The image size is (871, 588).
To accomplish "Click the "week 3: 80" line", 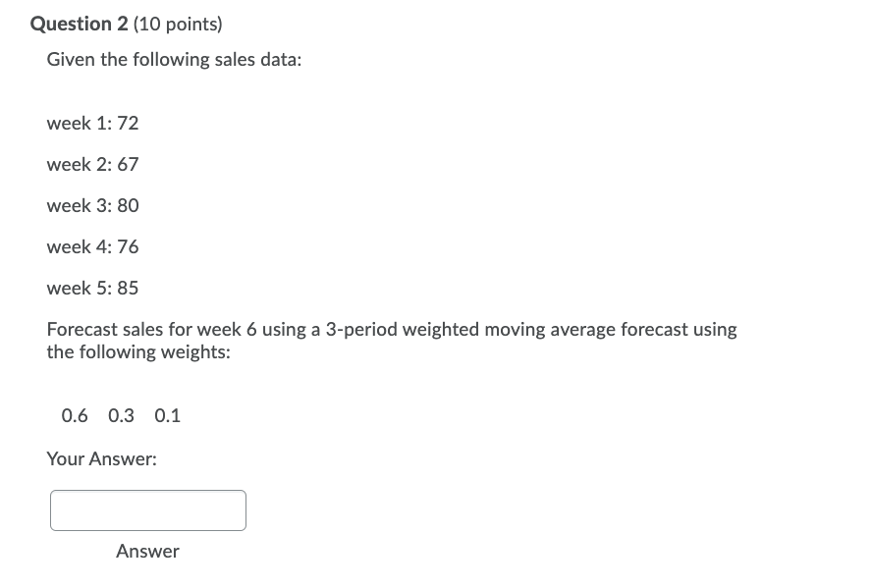I will 92,205.
